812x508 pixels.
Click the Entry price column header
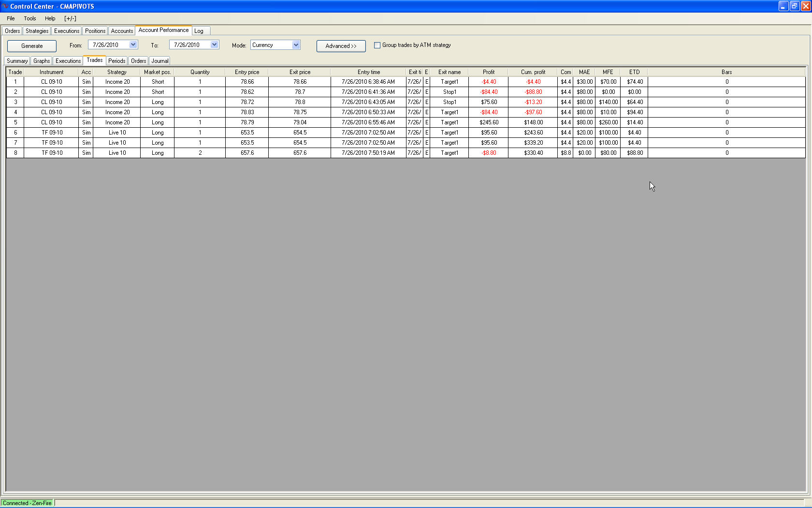[247, 72]
